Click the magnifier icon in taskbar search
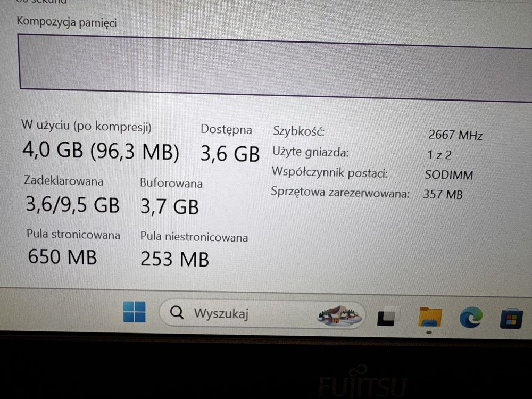Viewport: 532px width, 399px height. [x=177, y=312]
